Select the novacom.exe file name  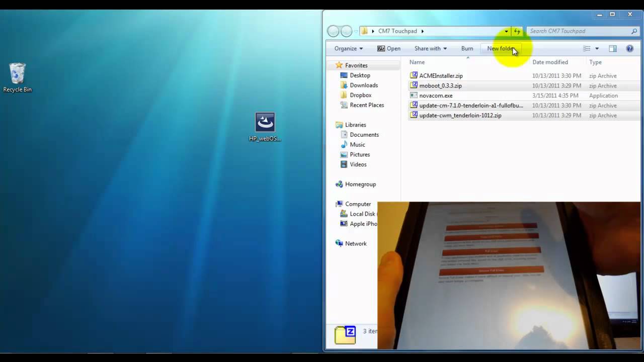click(436, 96)
